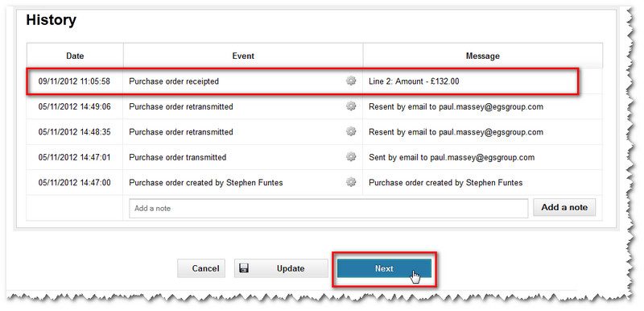Click the Date column header

coord(75,56)
